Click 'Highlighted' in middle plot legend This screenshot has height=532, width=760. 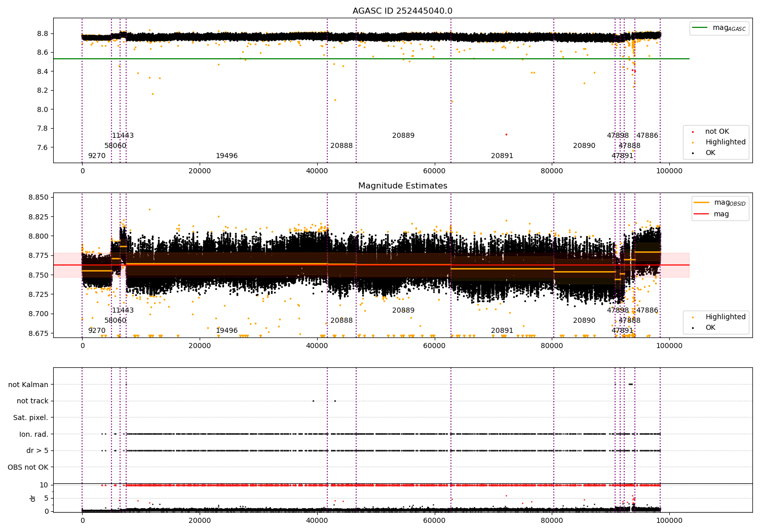pos(725,317)
